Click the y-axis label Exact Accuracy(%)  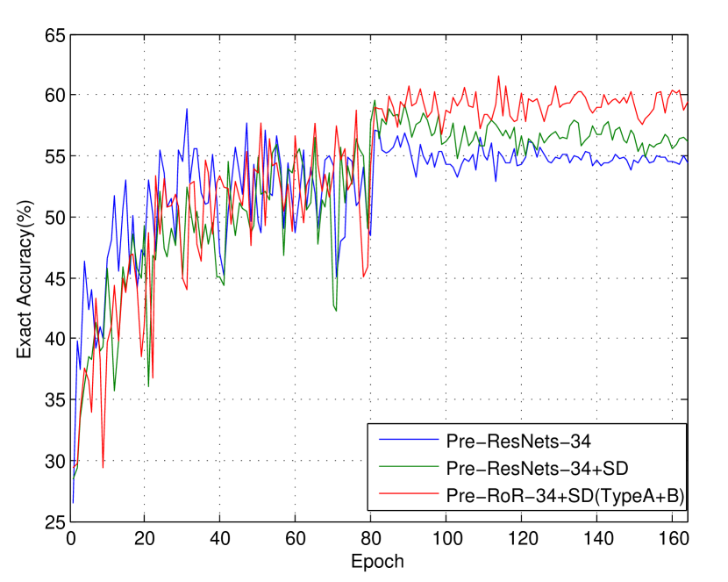pos(25,279)
